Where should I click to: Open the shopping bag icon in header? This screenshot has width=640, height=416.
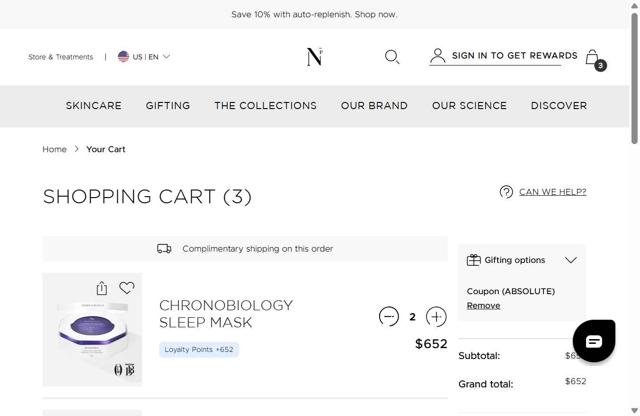593,57
